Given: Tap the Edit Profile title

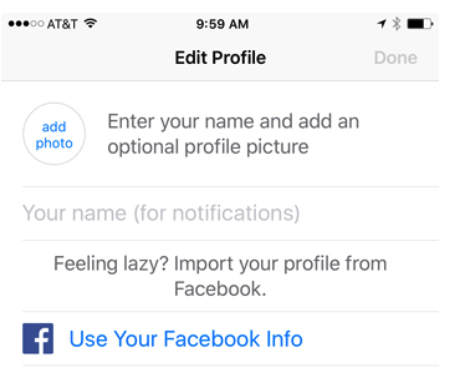Looking at the screenshot, I should [x=220, y=58].
